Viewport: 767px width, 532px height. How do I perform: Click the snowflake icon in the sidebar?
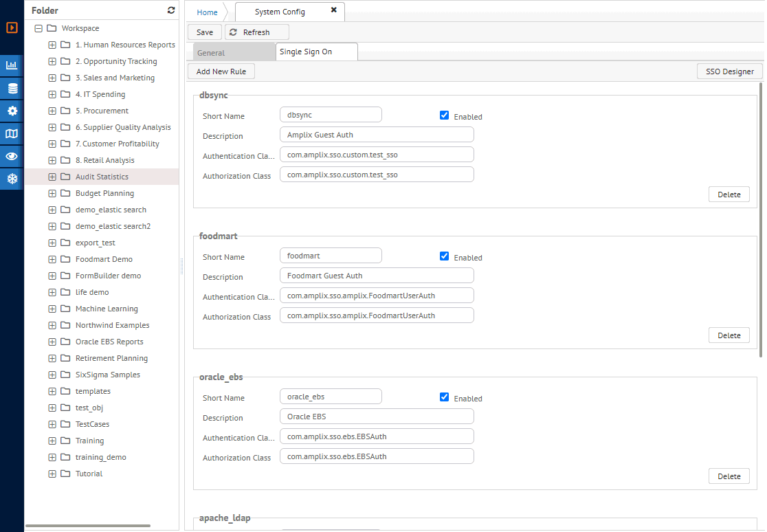(12, 179)
